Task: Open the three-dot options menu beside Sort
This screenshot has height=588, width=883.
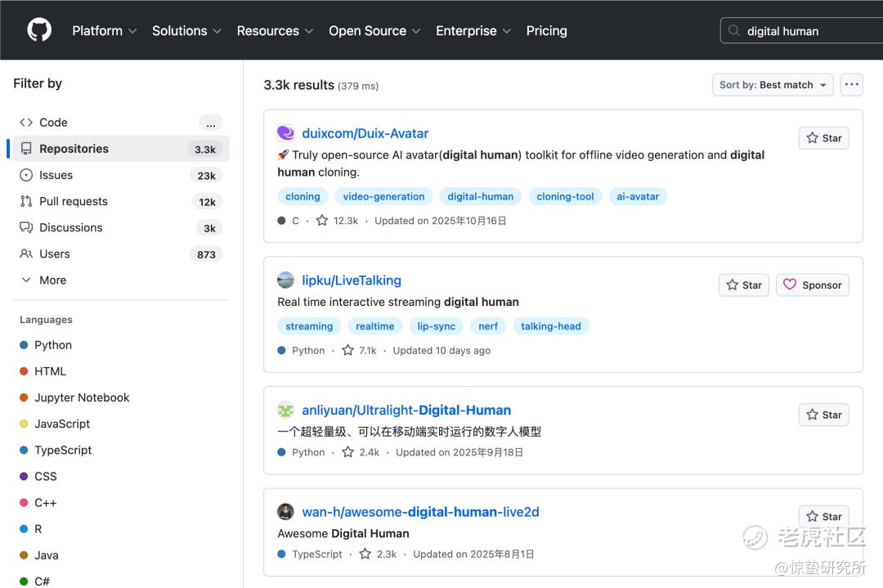Action: click(x=851, y=84)
